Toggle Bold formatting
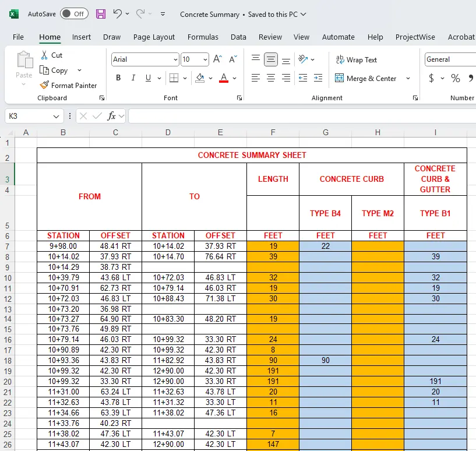This screenshot has height=451, width=476. pos(118,78)
